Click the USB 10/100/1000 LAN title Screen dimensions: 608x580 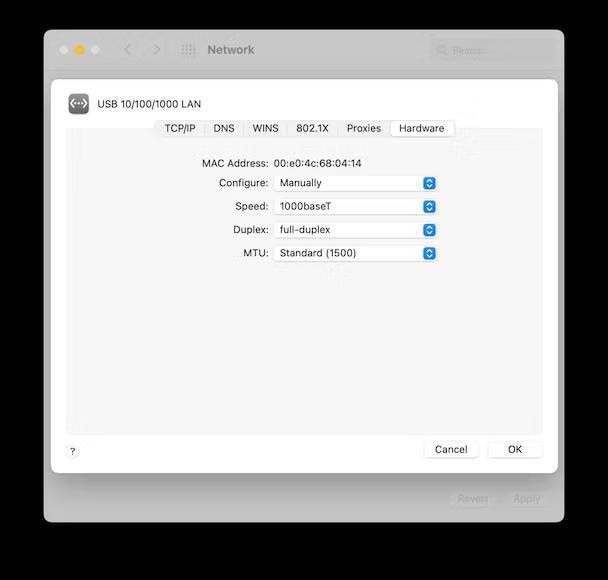(149, 104)
